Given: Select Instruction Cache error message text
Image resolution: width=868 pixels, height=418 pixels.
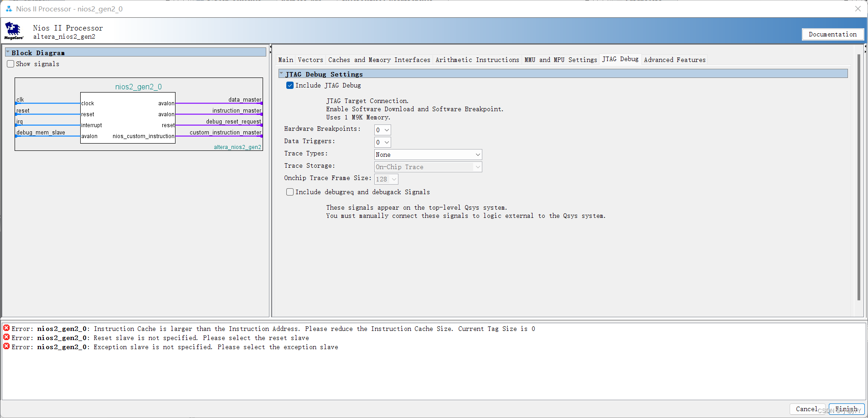Looking at the screenshot, I should (x=315, y=329).
